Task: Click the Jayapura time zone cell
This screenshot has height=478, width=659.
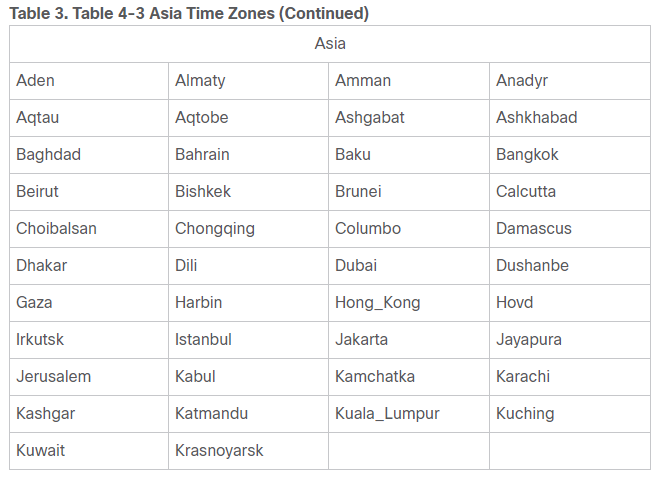Action: (529, 340)
